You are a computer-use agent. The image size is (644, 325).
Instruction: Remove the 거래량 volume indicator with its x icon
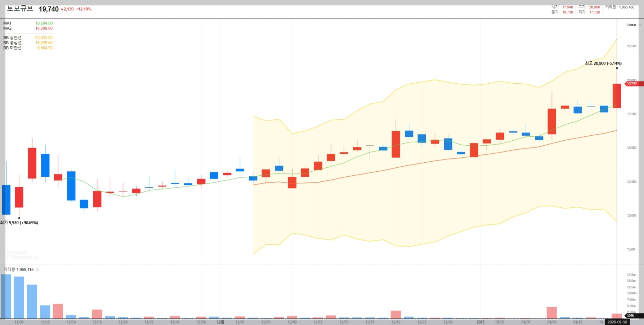[x=37, y=269]
